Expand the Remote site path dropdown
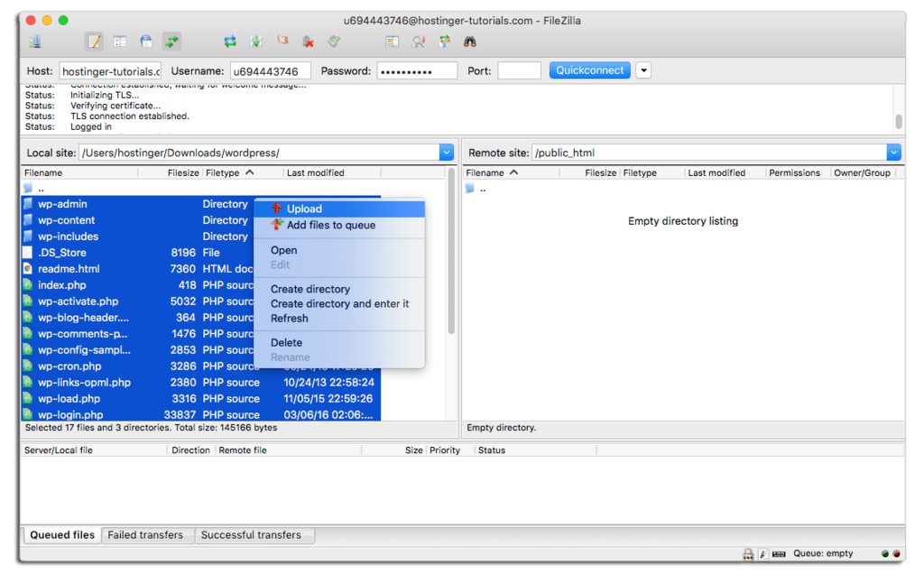The height and width of the screenshot is (575, 924). (x=893, y=153)
